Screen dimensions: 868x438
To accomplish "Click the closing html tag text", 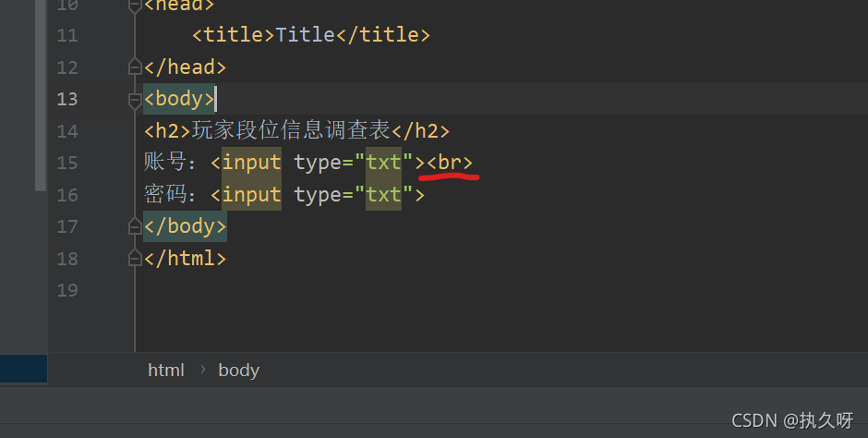I will click(x=185, y=258).
